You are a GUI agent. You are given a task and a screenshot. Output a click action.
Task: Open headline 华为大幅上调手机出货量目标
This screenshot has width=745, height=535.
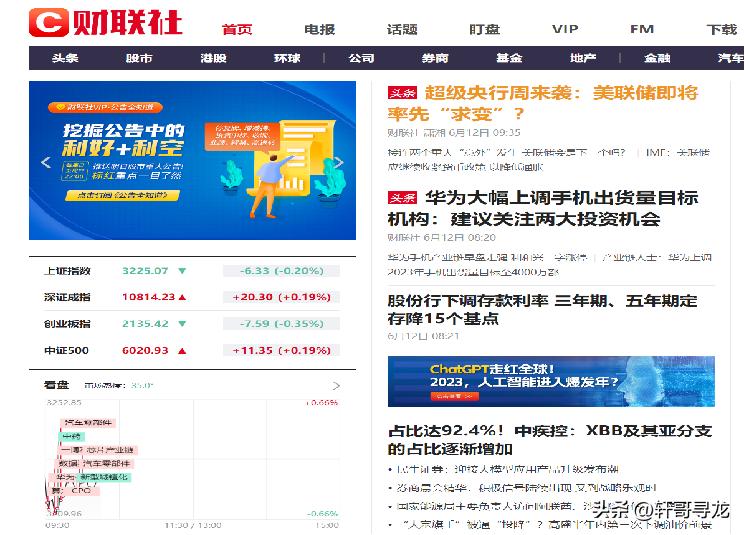[x=543, y=208]
